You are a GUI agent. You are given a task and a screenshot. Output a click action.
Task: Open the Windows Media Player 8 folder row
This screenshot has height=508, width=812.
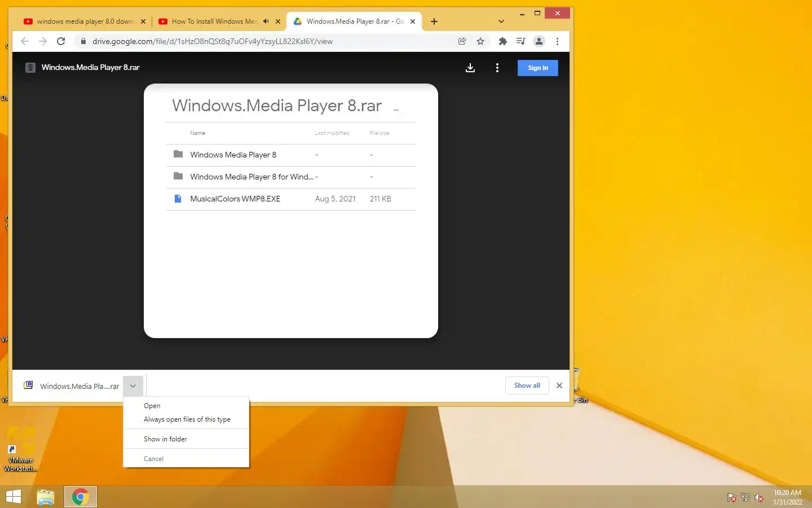291,155
